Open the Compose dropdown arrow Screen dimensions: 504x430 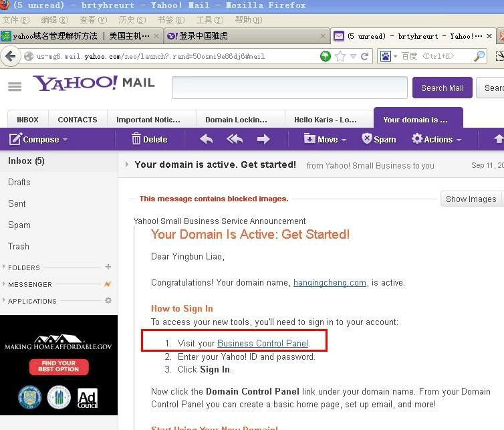(65, 140)
